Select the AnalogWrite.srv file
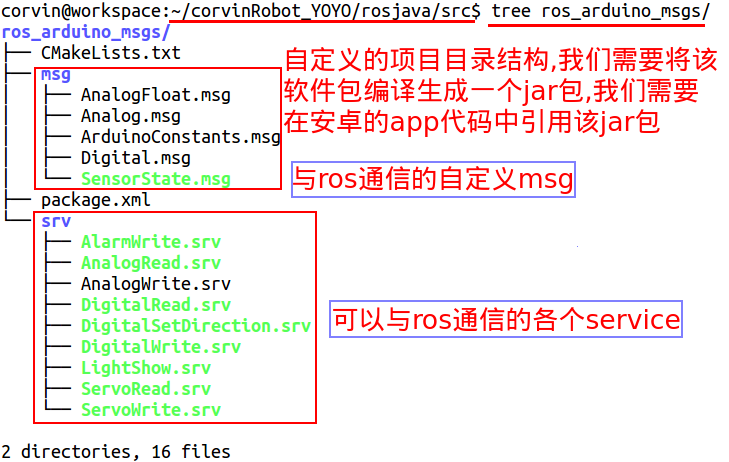The width and height of the screenshot is (729, 462). (156, 284)
